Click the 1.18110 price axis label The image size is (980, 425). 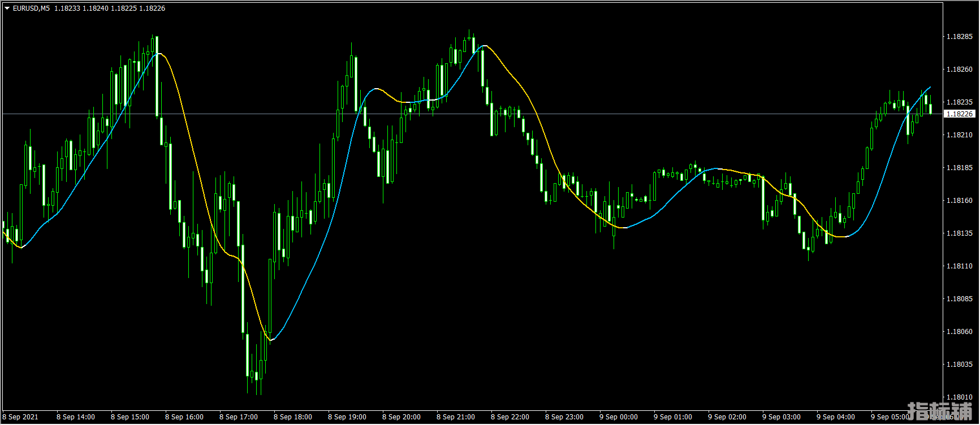click(960, 266)
